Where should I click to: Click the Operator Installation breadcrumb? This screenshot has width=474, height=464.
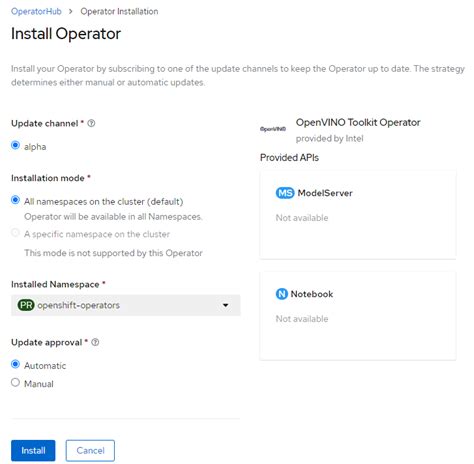(119, 11)
